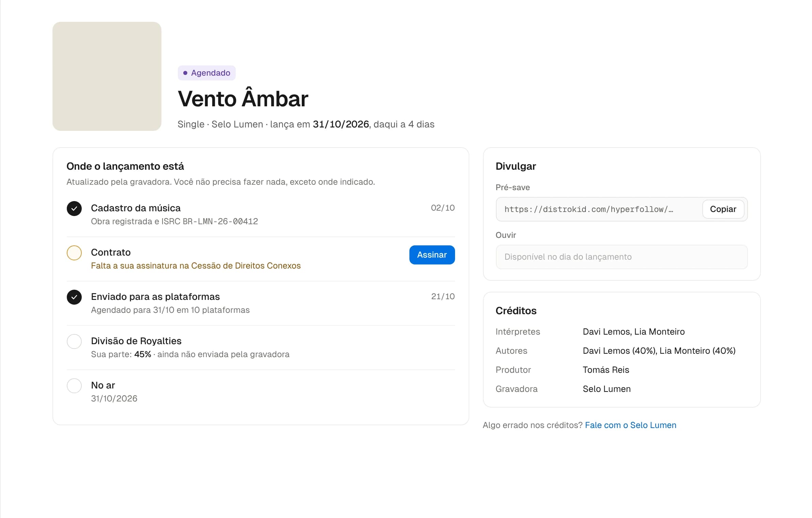Click the Ouvir field showing 'Disponível no dia do lançamento'

pos(622,257)
